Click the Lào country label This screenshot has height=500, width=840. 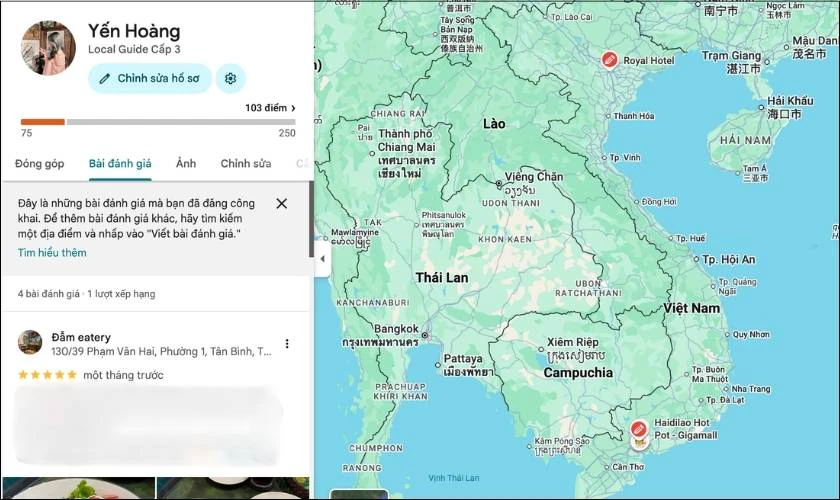(x=494, y=124)
